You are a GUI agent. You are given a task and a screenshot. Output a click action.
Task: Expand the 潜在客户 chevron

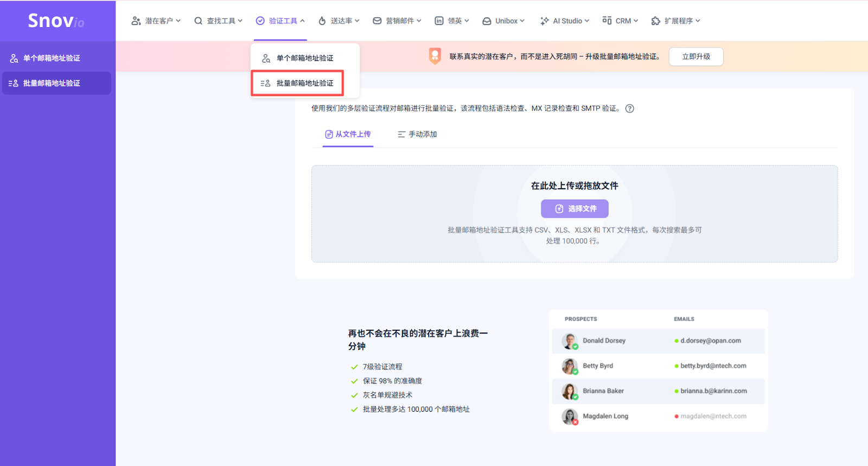pos(178,21)
